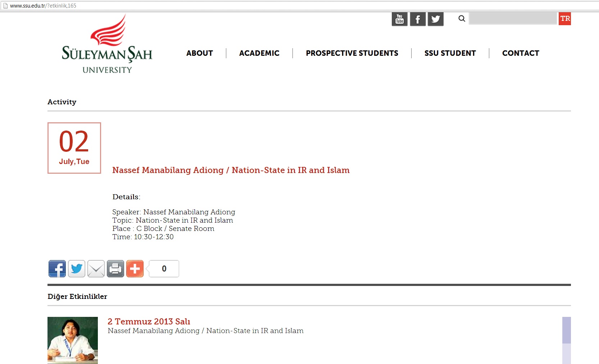
Task: Share event via blue Facebook share button
Action: pos(57,269)
